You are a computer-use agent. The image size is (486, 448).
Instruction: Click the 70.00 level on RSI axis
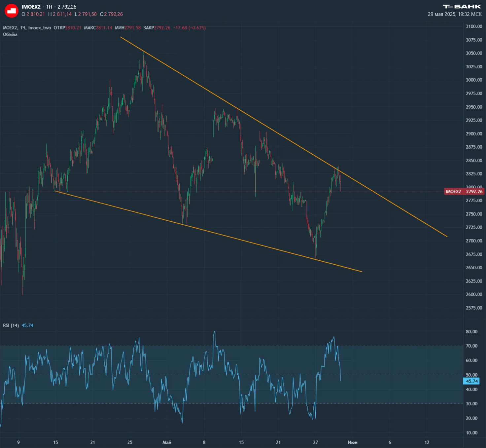click(x=471, y=346)
